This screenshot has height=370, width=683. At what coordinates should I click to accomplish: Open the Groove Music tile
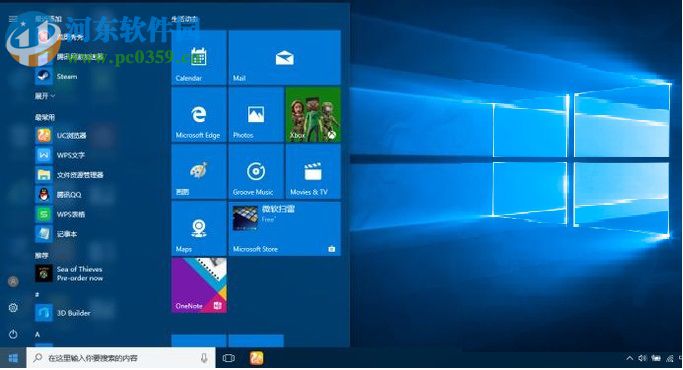[x=256, y=172]
